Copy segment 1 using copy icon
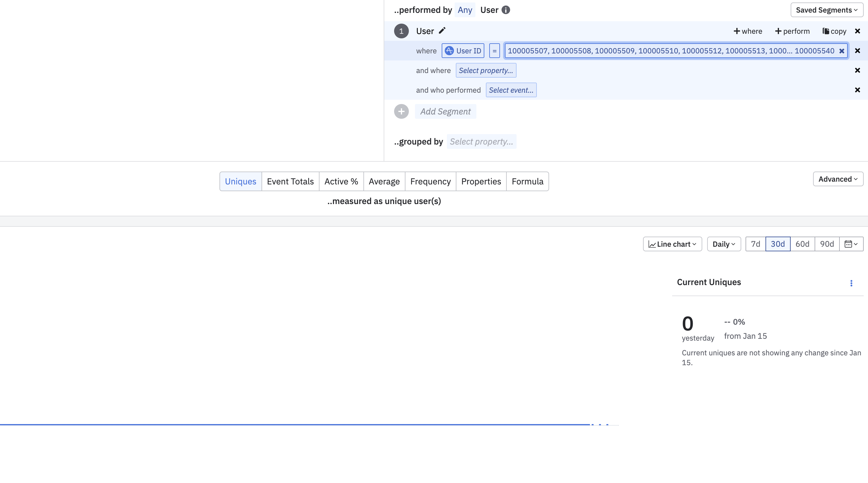Viewport: 868px width, 483px height. pos(834,31)
